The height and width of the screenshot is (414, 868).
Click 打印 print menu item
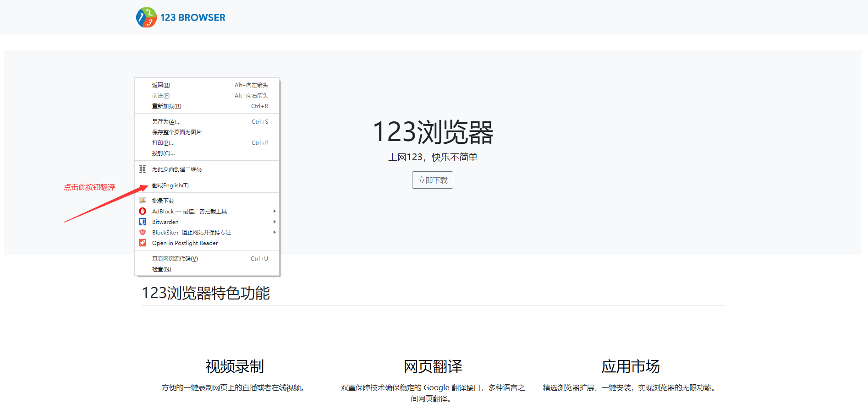(164, 143)
